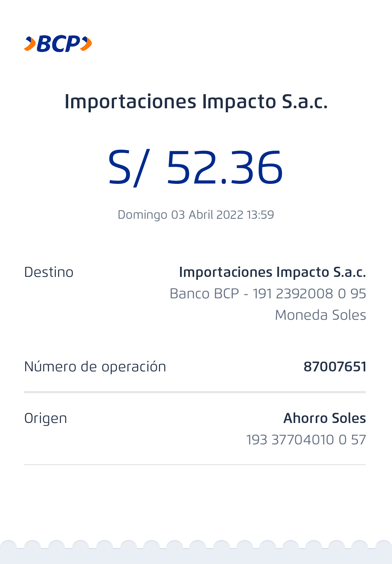Select the large Importaciones Impacto S.a.c. heading

coord(196,101)
